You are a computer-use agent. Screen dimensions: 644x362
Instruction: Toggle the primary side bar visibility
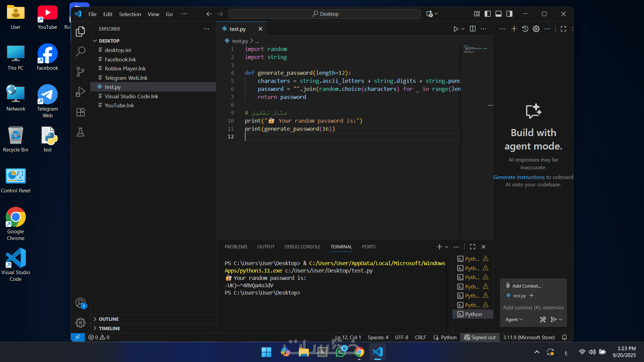488,14
